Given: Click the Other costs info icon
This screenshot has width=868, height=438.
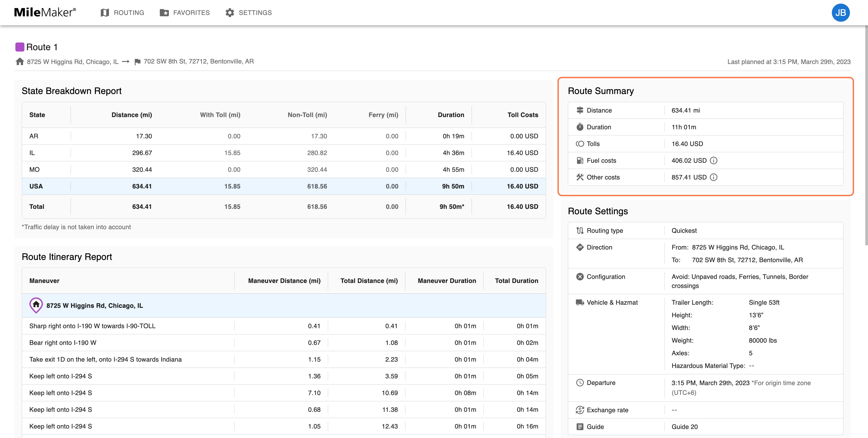Looking at the screenshot, I should pos(714,177).
